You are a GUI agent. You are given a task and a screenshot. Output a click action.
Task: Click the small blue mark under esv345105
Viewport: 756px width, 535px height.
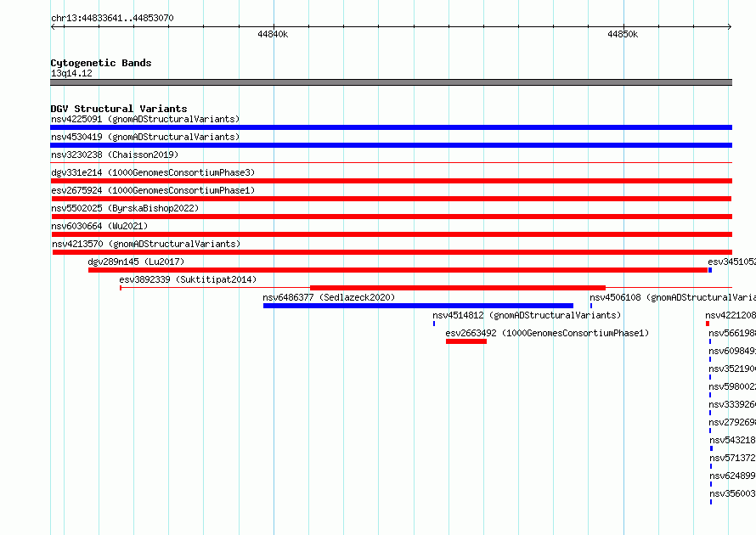pos(710,270)
